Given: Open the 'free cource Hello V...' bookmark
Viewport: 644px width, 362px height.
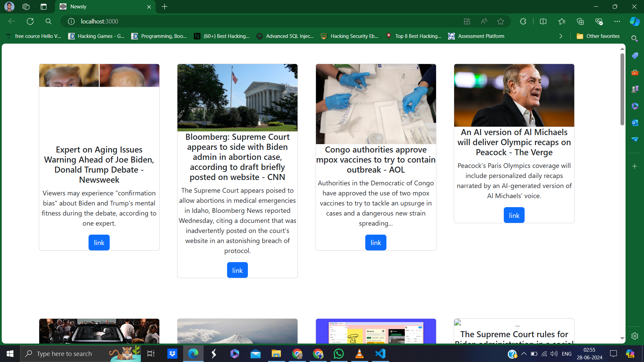Looking at the screenshot, I should pos(33,36).
